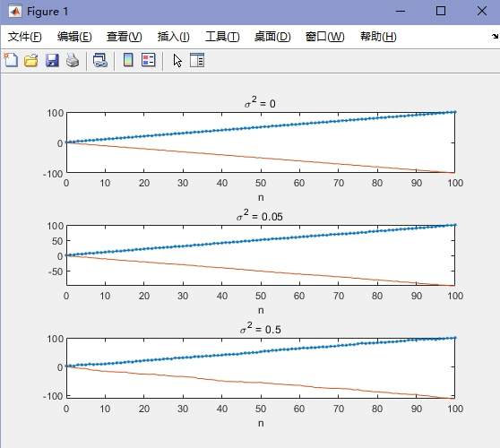Screen dimensions: 500x448
Task: Open the 文件(F) menu
Action: 24,37
